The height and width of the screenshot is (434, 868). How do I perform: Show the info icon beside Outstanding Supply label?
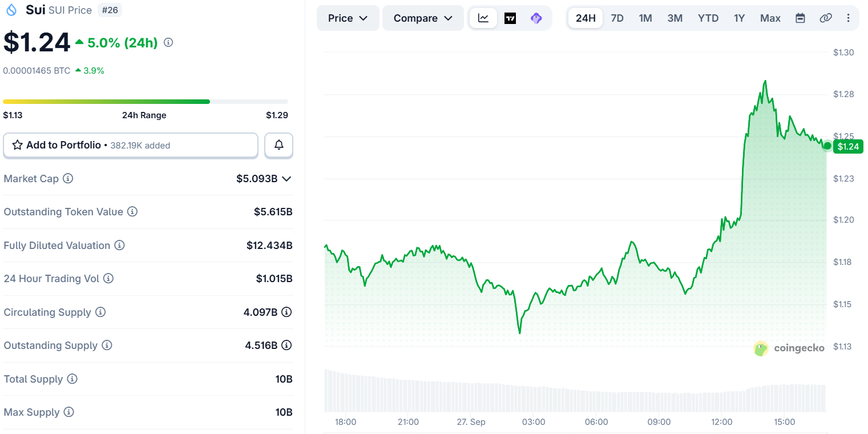tap(107, 345)
